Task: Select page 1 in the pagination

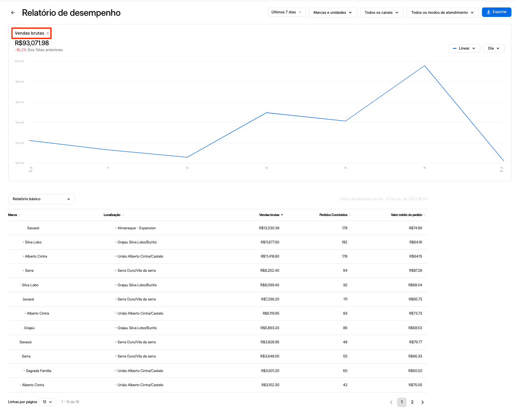Action: [401, 402]
